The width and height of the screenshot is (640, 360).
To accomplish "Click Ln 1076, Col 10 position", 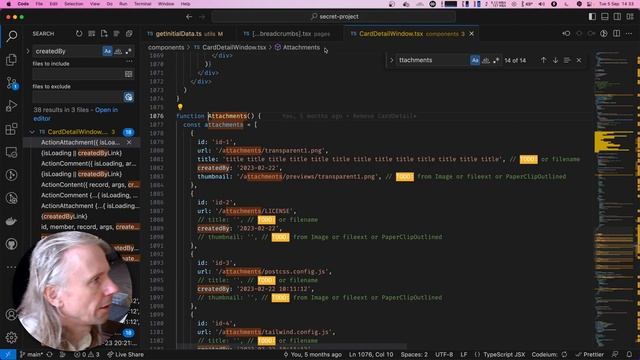I will pos(371,354).
